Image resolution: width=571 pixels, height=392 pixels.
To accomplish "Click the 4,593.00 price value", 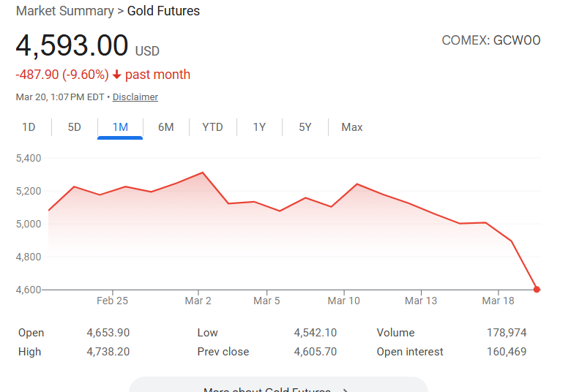I will (72, 46).
